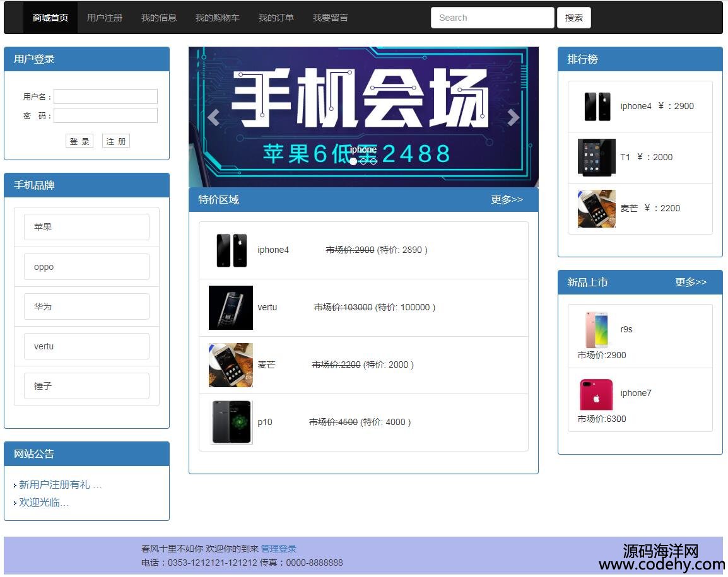Click the 登录 button

pos(79,141)
